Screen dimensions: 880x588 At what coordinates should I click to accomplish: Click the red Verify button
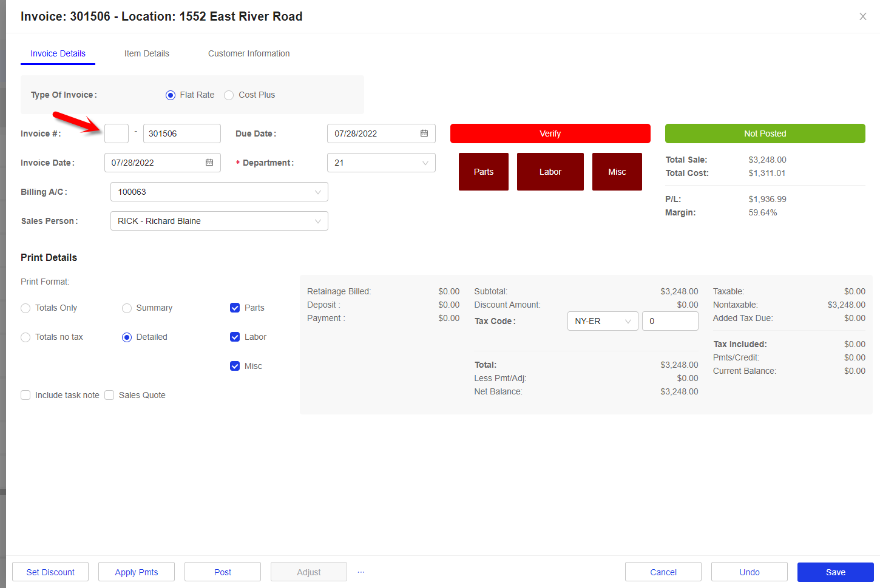pos(550,133)
